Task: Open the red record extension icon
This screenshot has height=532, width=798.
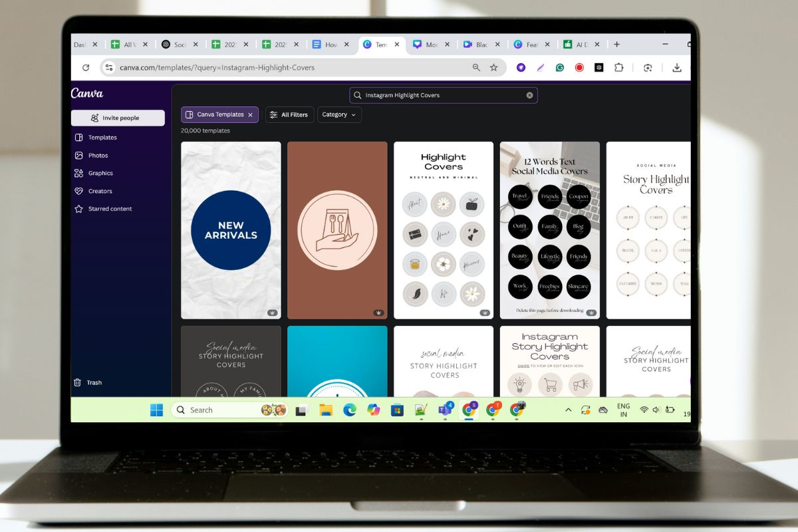Action: coord(579,67)
